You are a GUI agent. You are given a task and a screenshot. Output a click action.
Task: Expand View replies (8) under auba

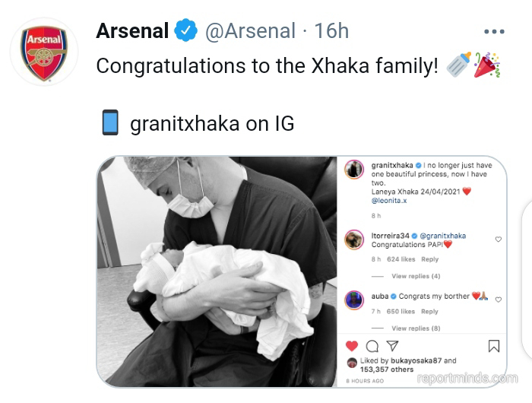(x=415, y=328)
